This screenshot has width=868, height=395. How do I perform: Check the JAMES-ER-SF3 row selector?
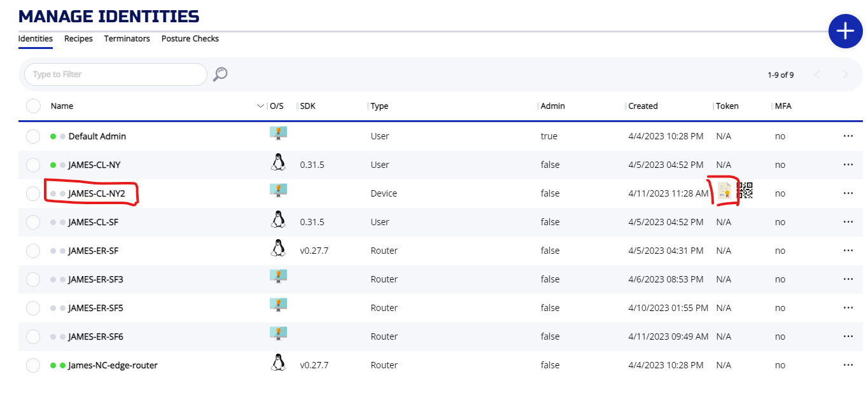[33, 279]
